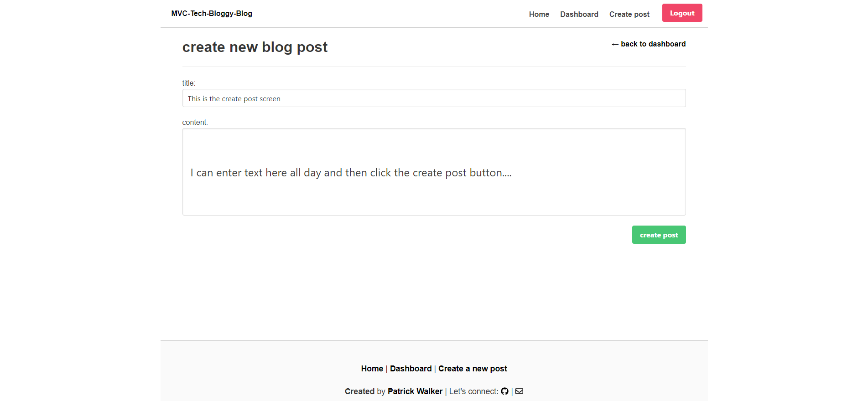Click 'Create a new post' footer link
The width and height of the screenshot is (868, 401).
473,369
